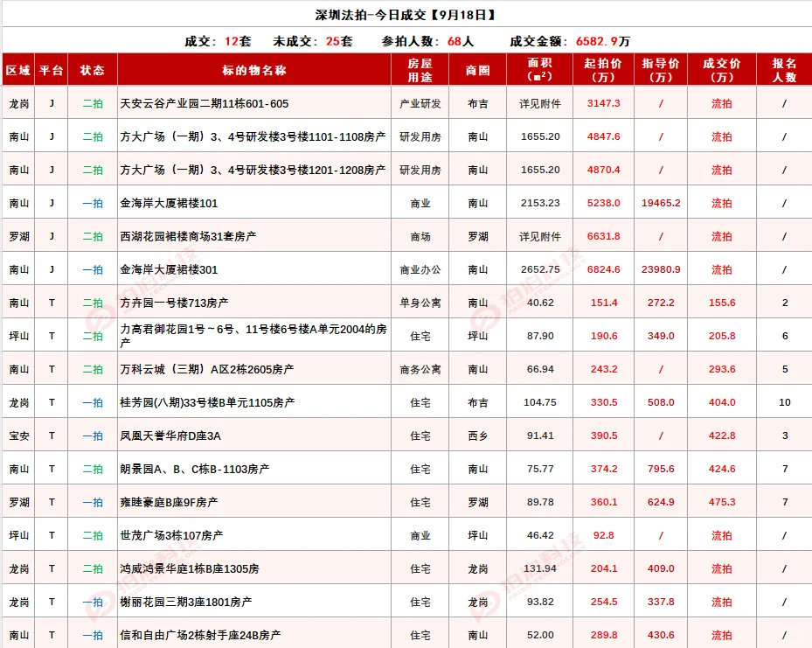The image size is (812, 648).
Task: Select 西湖花园裙楼商场31套房产 entry
Action: [188, 236]
